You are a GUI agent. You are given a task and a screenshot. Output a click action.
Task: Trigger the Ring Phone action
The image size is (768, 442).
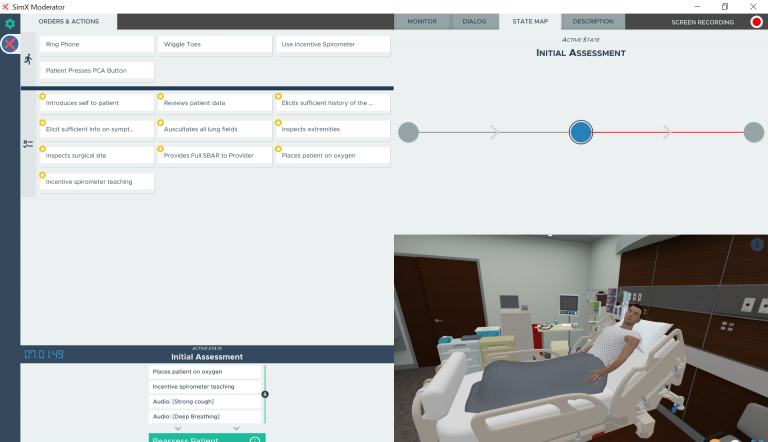point(97,44)
